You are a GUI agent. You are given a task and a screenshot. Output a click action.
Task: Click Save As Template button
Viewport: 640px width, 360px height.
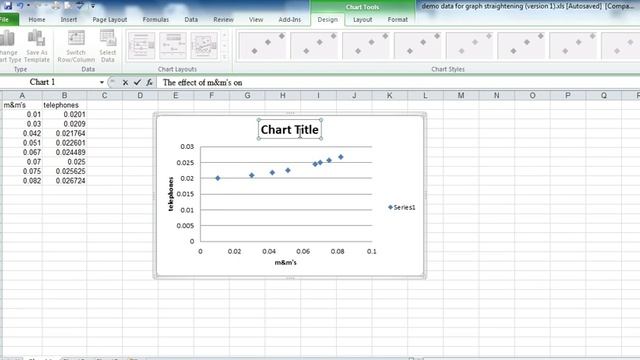click(x=37, y=46)
